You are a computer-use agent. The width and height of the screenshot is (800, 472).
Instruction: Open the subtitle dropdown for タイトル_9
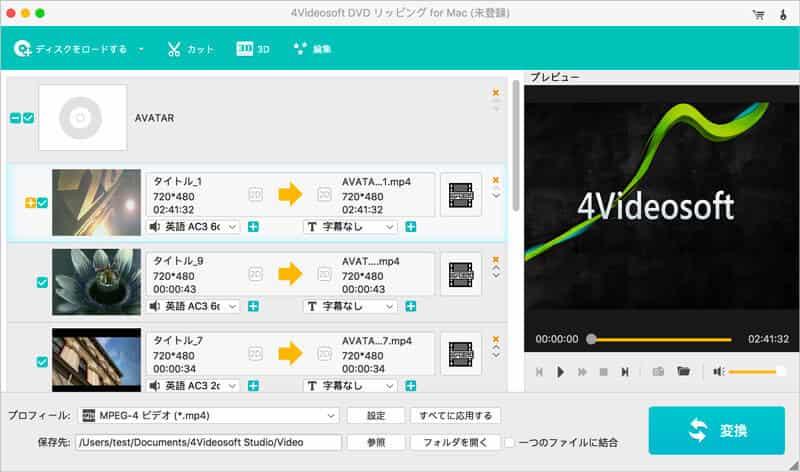point(351,306)
